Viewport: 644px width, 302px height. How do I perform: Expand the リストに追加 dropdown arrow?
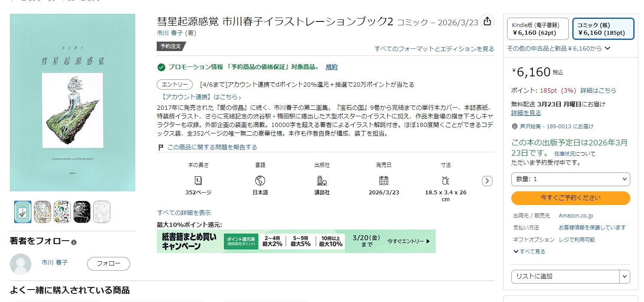624,277
